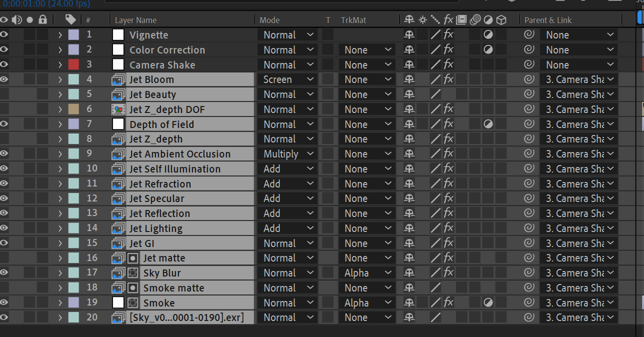
Task: Click the label tag column header icon
Action: [70, 19]
